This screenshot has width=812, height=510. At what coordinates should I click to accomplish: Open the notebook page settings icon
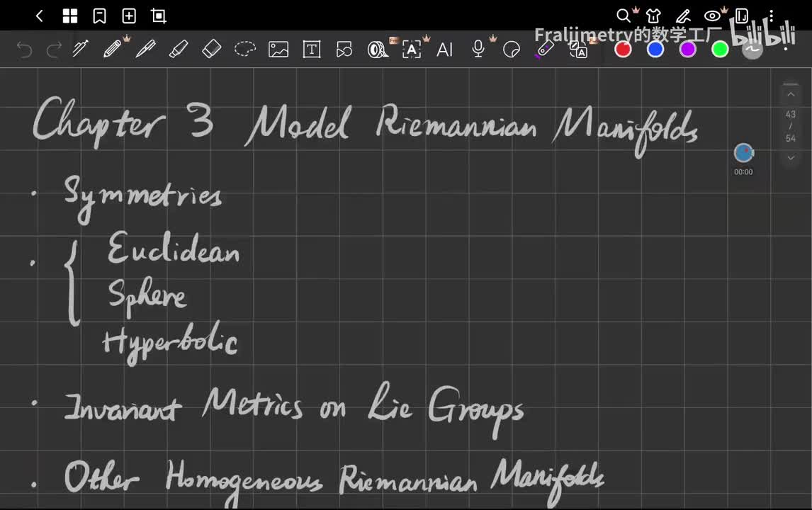(742, 16)
